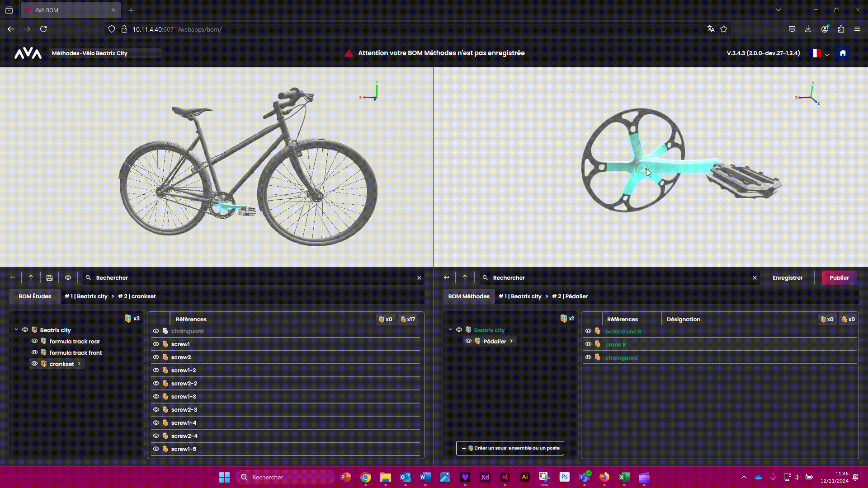Click the up arrow in left BOM toolbar
Image resolution: width=868 pixels, height=488 pixels.
(31, 278)
